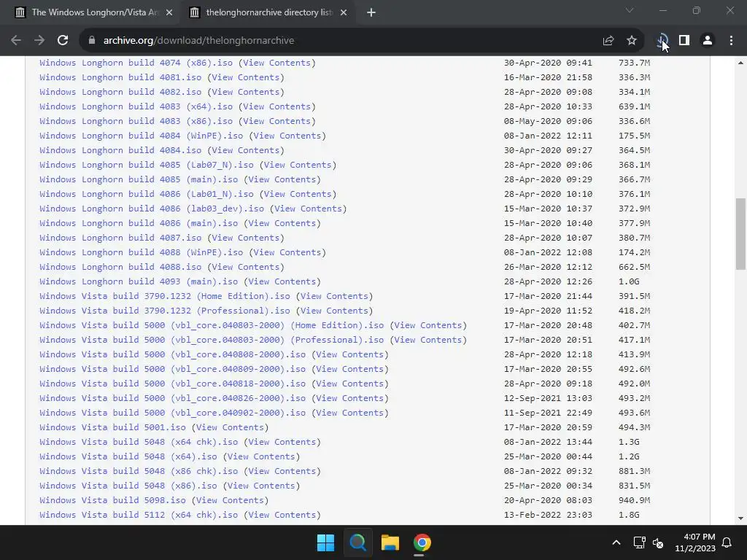Open the Chrome profile icon

click(x=708, y=41)
